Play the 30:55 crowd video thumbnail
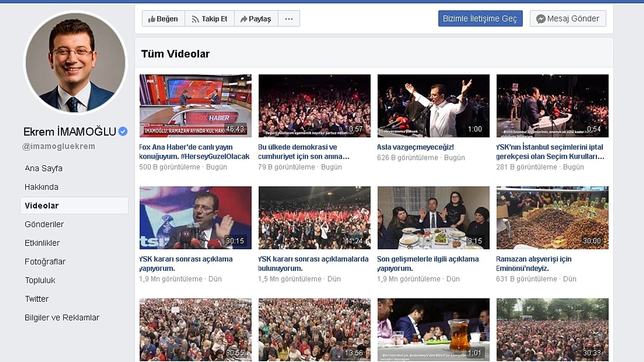This screenshot has height=362, width=644. [195, 330]
